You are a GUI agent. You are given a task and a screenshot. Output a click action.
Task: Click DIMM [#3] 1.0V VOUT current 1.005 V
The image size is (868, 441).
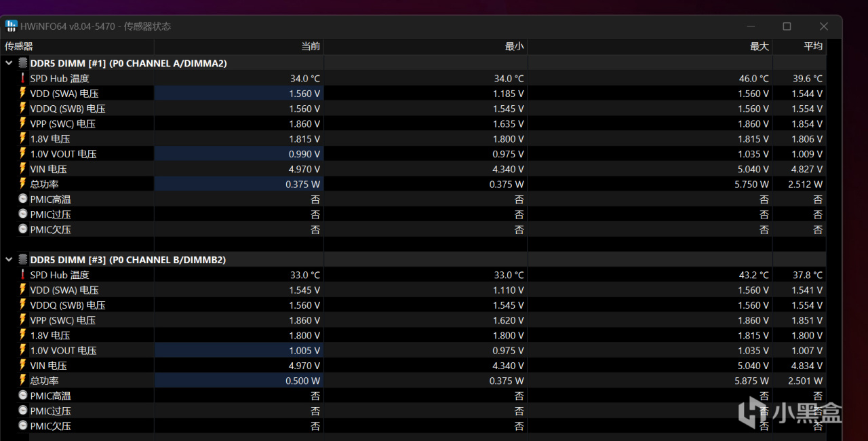point(304,351)
